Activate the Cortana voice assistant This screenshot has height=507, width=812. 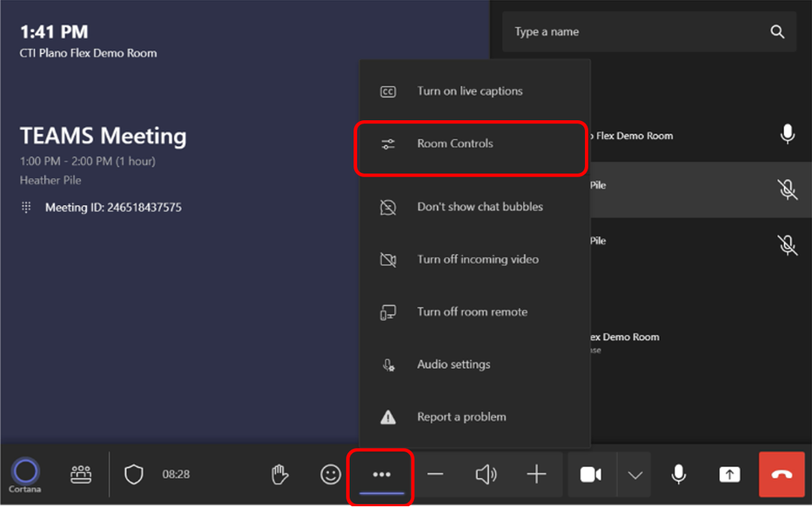point(24,474)
